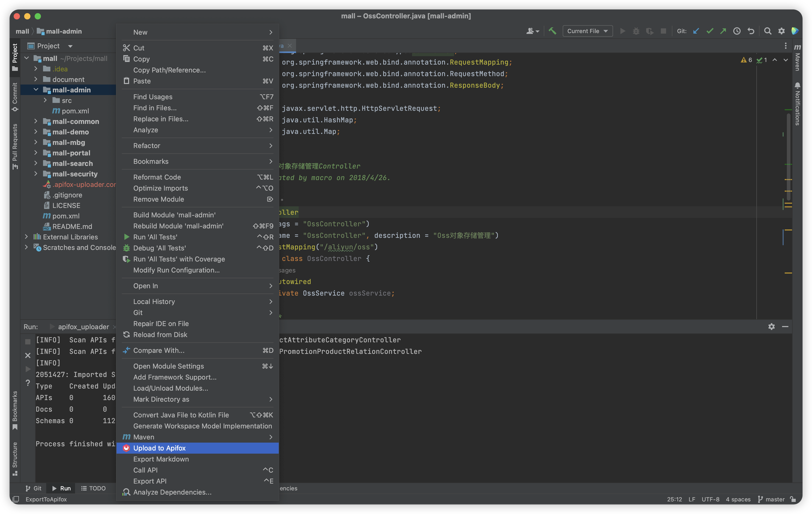The image size is (812, 514).
Task: Open the Current File run configuration dropdown
Action: coord(587,31)
